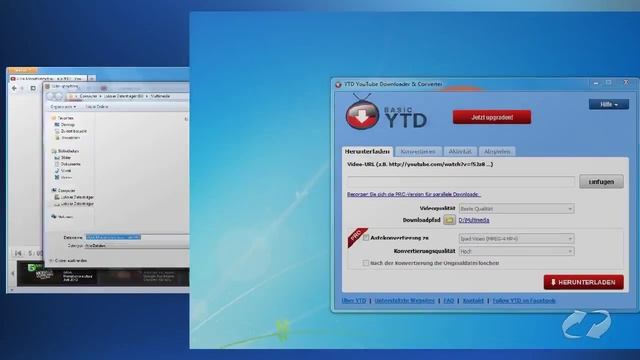640x360 pixels.
Task: Click the video thumbnail strip in browser
Action: (x=103, y=274)
